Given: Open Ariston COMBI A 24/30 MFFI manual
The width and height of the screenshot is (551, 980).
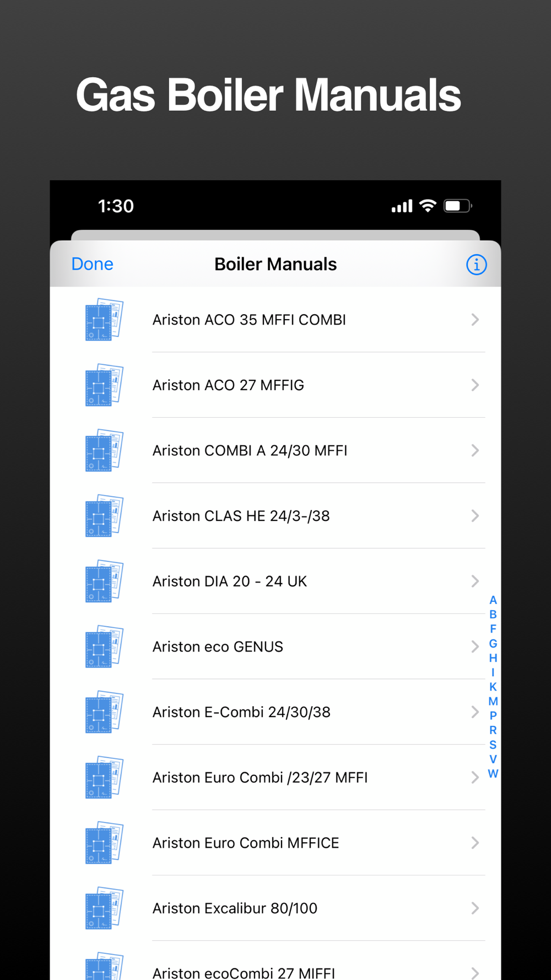Looking at the screenshot, I should point(275,450).
